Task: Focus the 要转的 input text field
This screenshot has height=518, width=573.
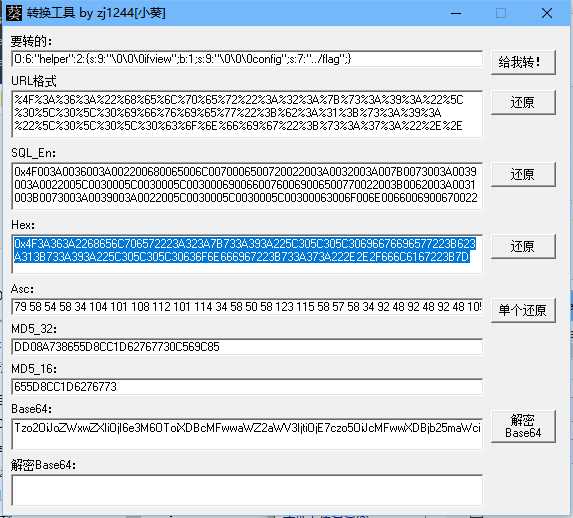Action: pos(247,59)
